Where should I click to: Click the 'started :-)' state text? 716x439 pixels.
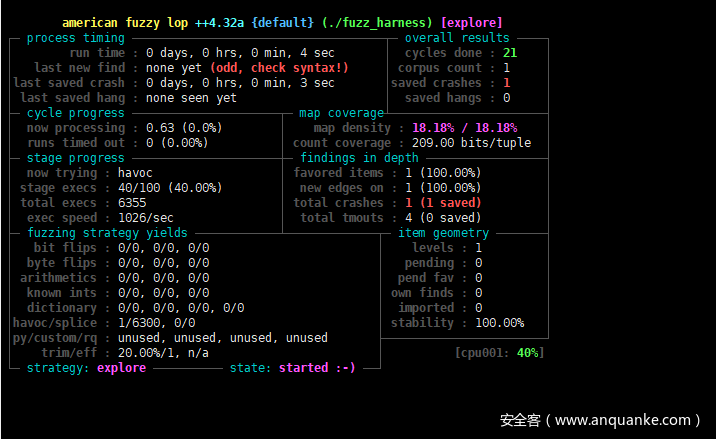(x=317, y=368)
